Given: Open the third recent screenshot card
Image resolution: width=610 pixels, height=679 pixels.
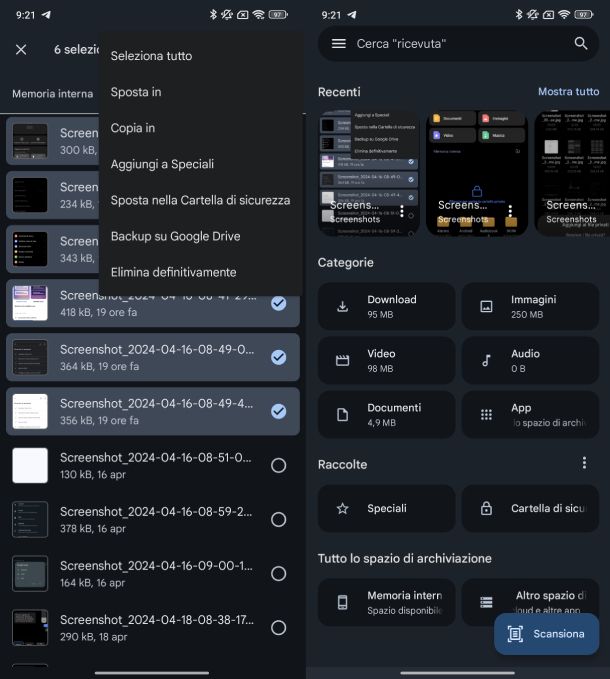Looking at the screenshot, I should 572,173.
